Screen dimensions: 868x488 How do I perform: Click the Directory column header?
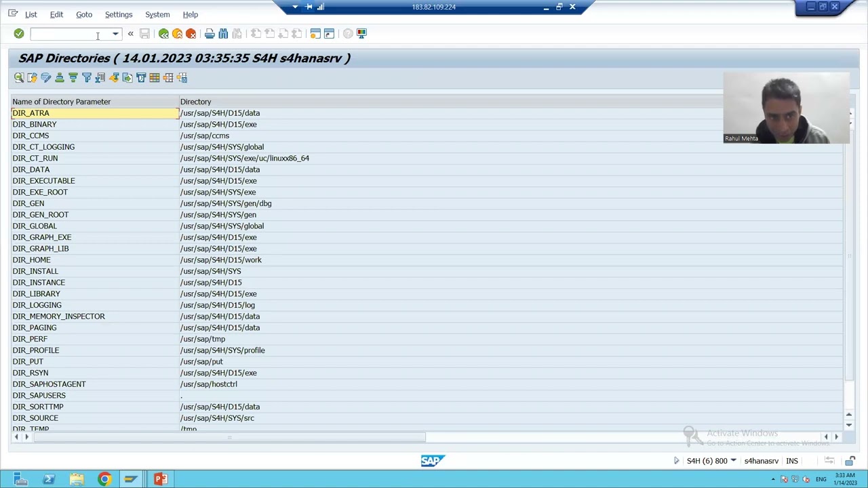195,102
